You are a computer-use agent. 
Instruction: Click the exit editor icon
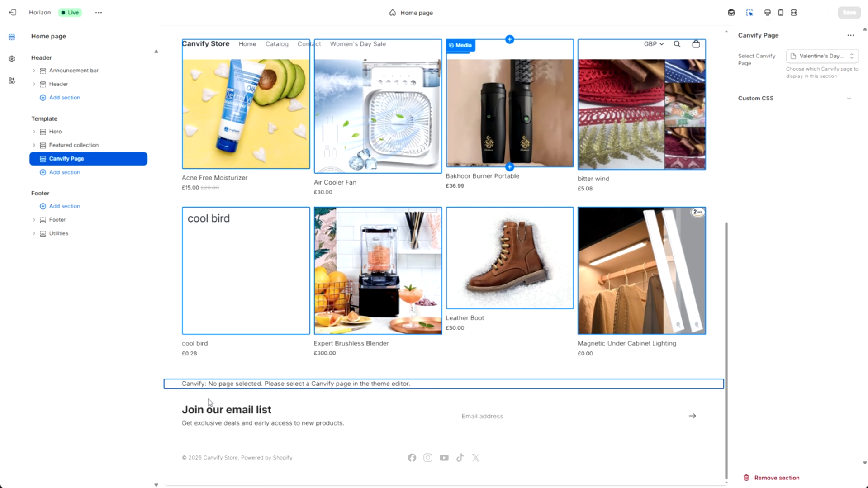point(13,13)
